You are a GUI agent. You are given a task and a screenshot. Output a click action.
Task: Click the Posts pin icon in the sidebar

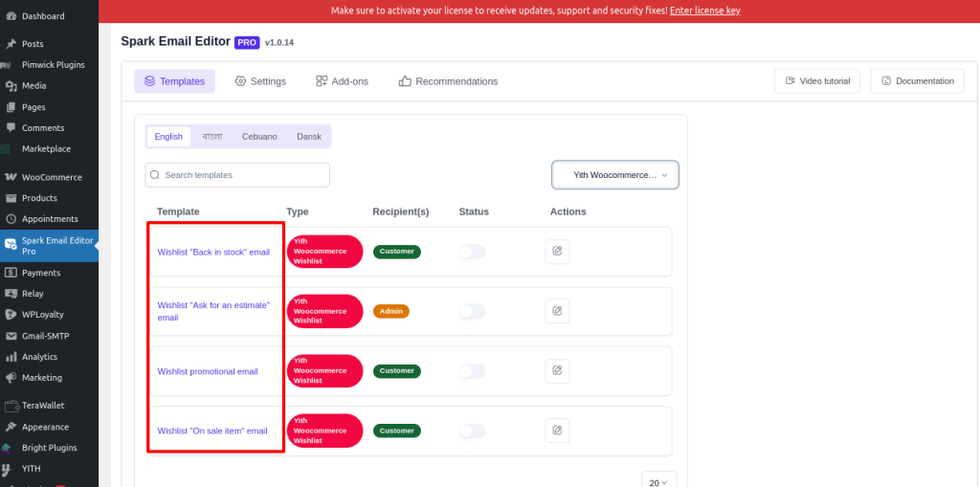pos(11,44)
